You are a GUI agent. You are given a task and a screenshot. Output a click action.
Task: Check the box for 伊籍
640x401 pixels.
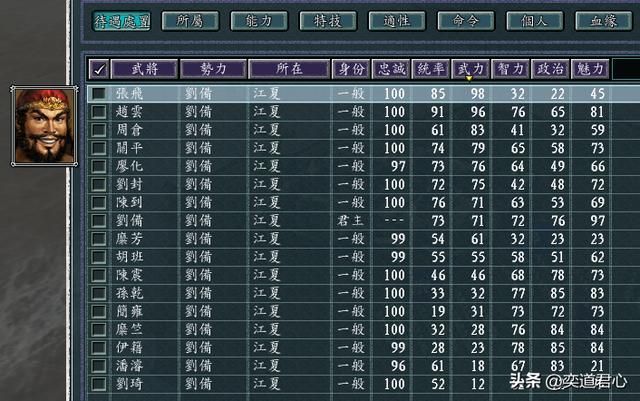click(99, 348)
